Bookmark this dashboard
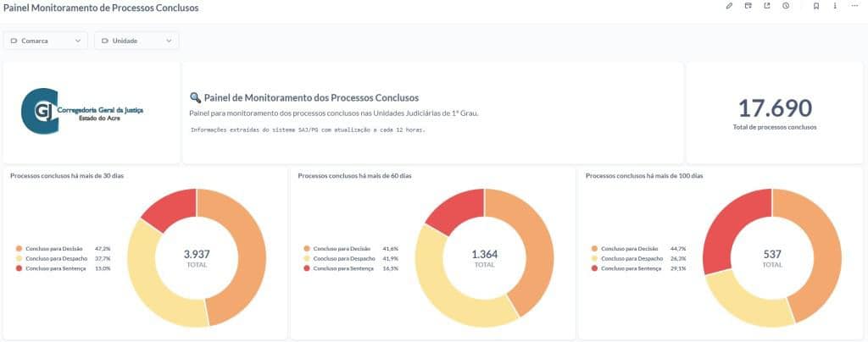Viewport: 868px width, 342px height. [816, 6]
